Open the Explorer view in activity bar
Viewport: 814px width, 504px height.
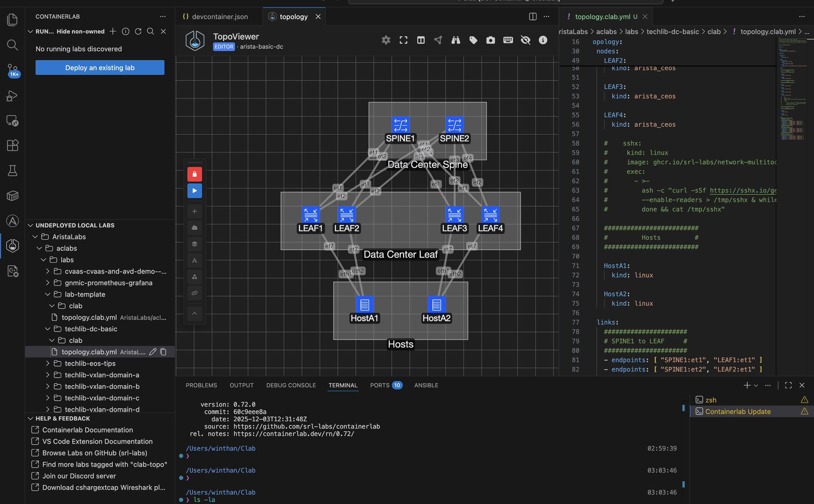click(x=12, y=19)
